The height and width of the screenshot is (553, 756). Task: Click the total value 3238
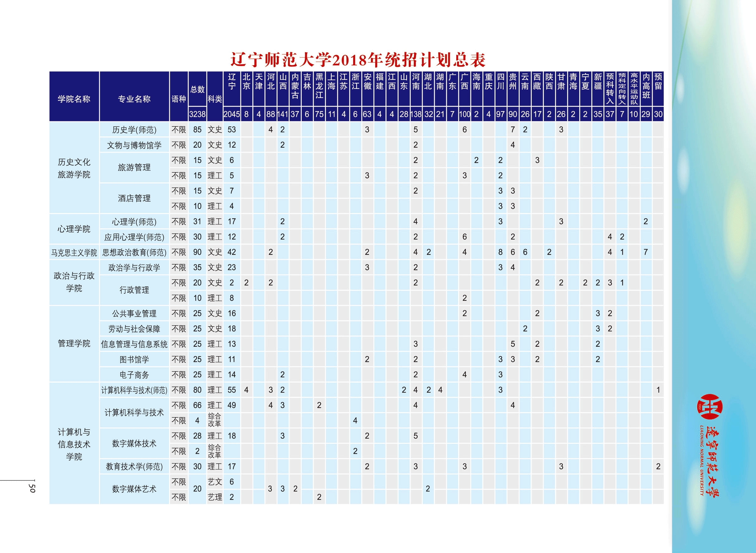(197, 114)
